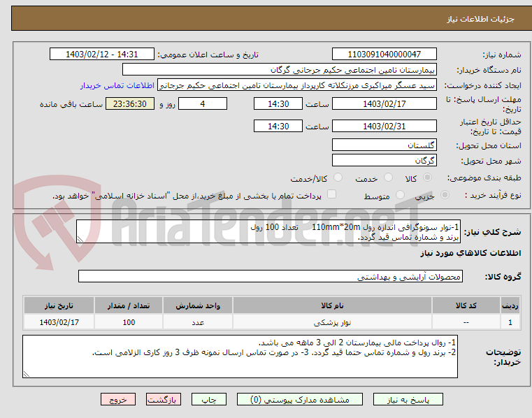Open مشاهده مدارک پیوستی (0) button
532x418 pixels.
point(300,399)
